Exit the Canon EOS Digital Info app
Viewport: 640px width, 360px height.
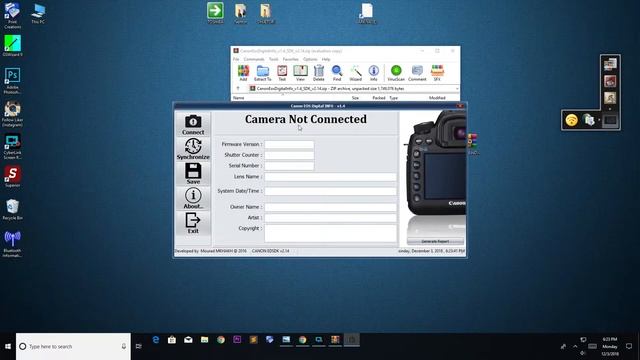pos(193,223)
